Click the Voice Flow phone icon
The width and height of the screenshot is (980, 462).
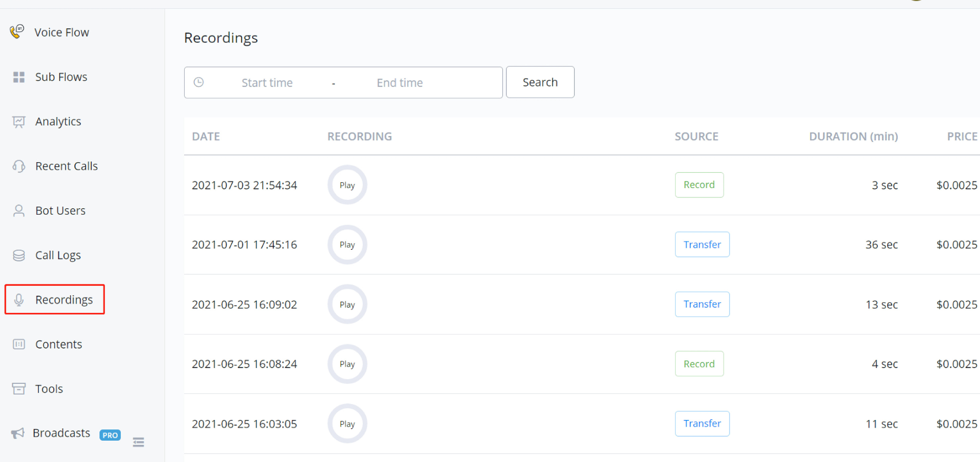click(17, 31)
